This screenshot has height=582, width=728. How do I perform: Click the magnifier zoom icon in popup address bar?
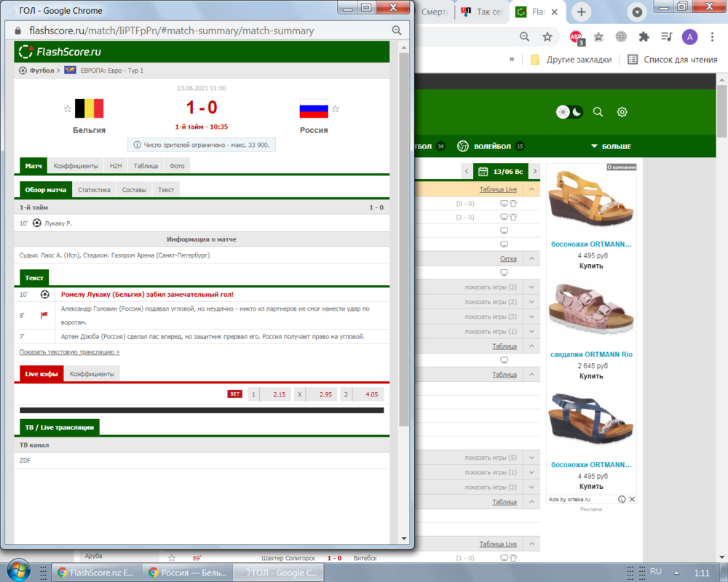397,31
